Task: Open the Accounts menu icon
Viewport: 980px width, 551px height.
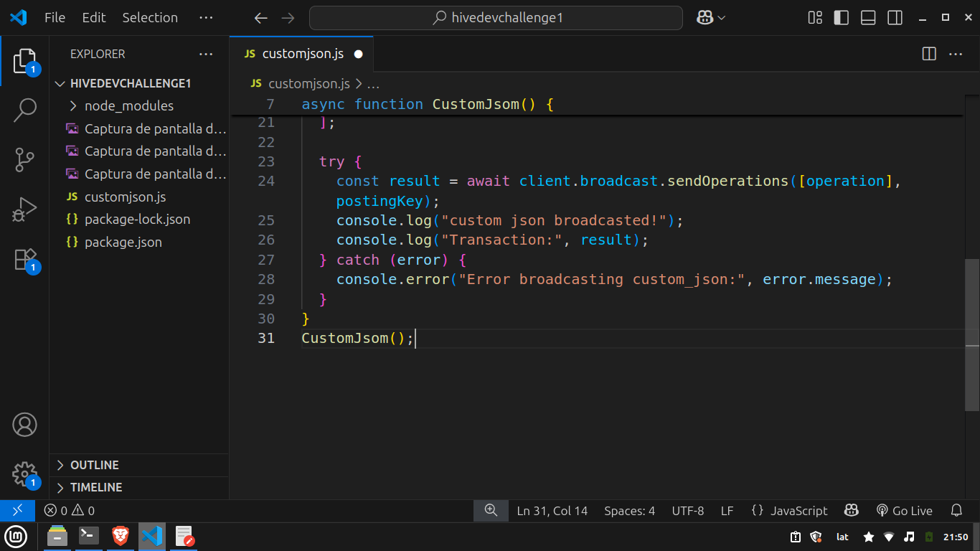Action: 24,425
